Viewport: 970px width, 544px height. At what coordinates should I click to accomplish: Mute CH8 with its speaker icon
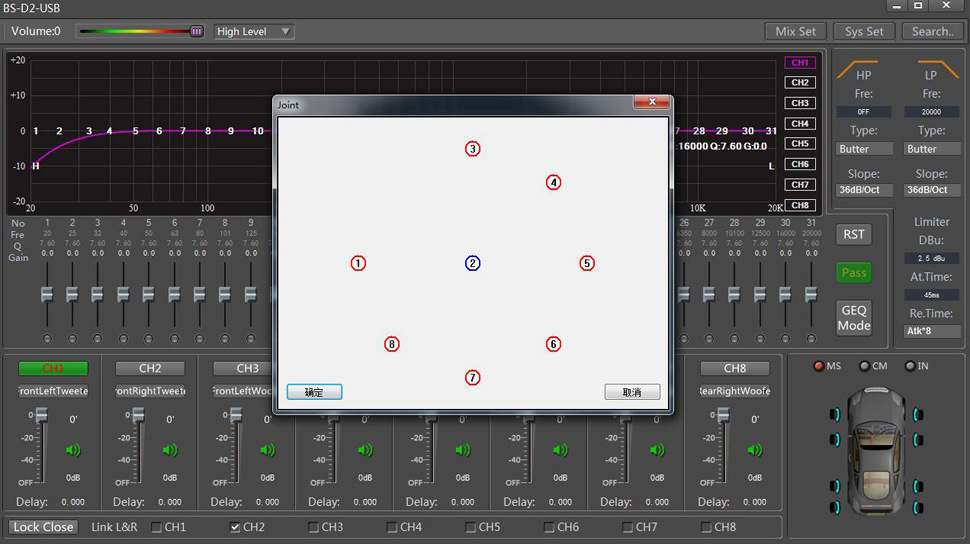pyautogui.click(x=755, y=450)
